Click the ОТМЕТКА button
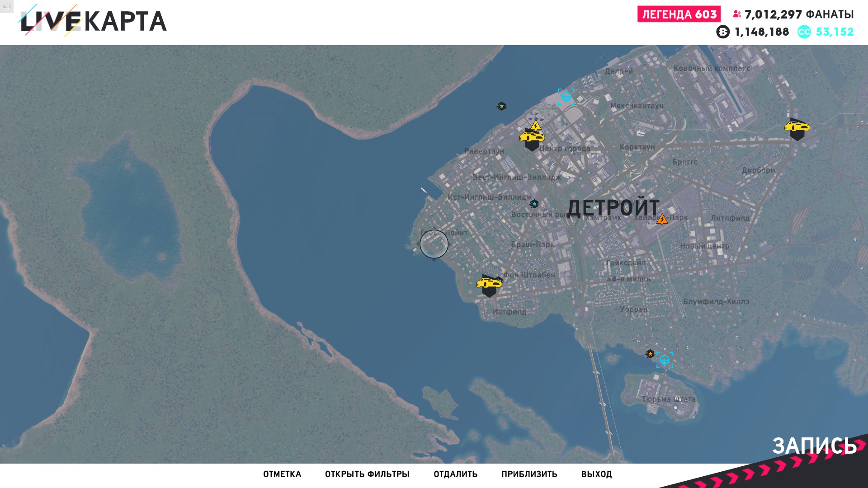Image resolution: width=868 pixels, height=488 pixels. (282, 474)
